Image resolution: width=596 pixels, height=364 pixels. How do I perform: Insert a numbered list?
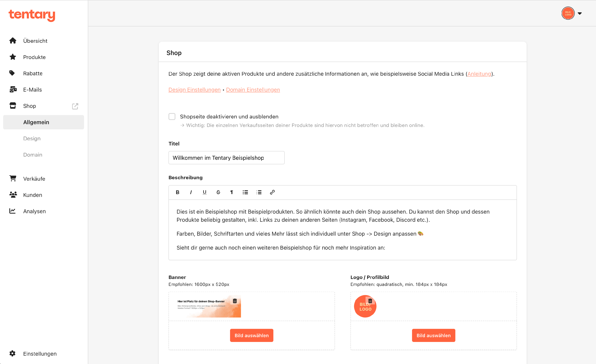[259, 192]
